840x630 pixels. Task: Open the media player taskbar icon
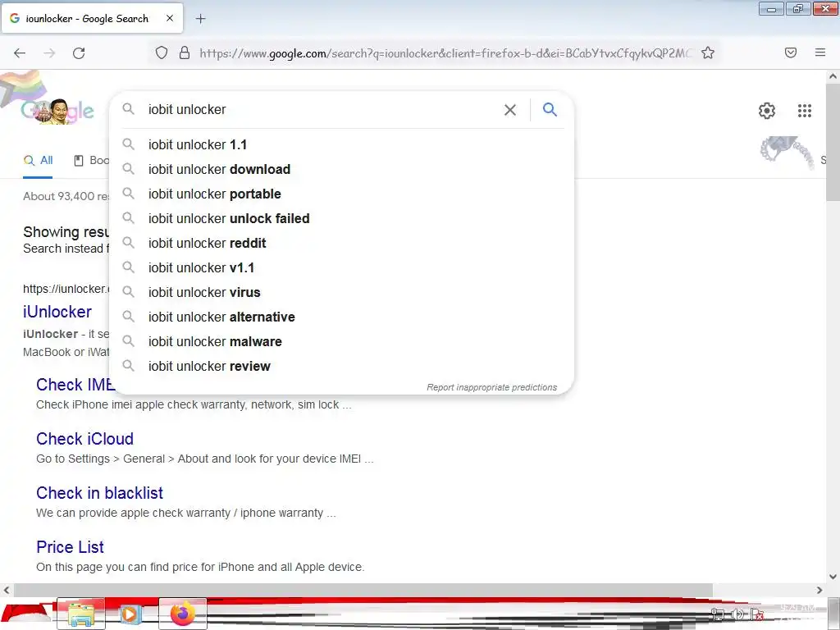(x=130, y=614)
